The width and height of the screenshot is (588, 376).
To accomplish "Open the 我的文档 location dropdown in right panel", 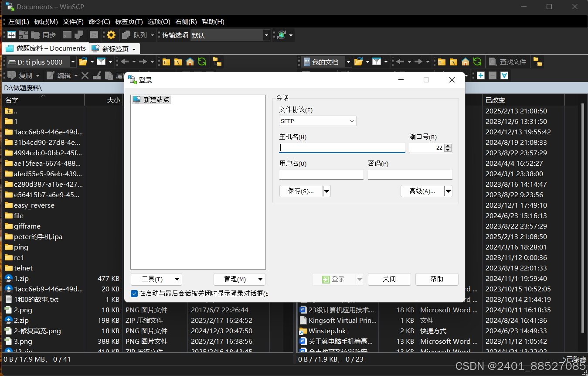I will click(348, 62).
